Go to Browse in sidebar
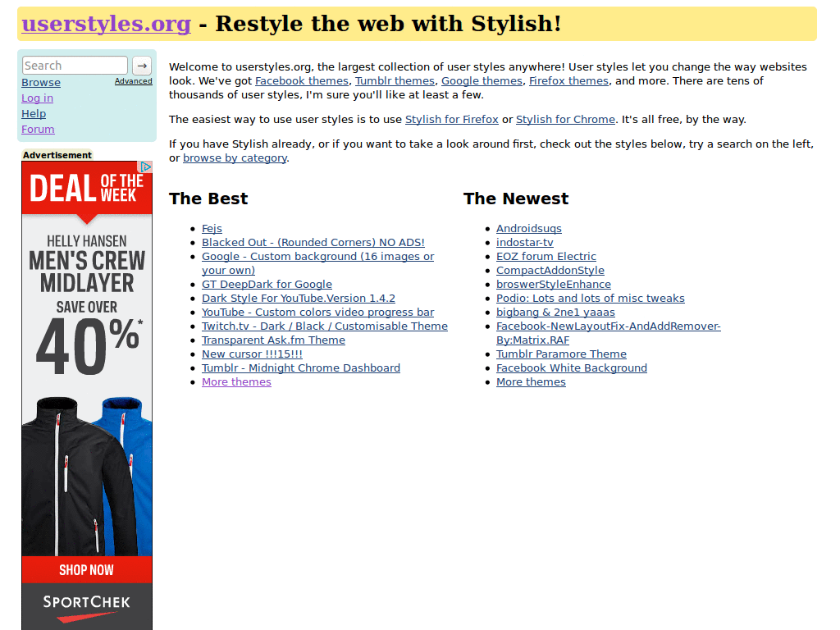 [x=41, y=83]
